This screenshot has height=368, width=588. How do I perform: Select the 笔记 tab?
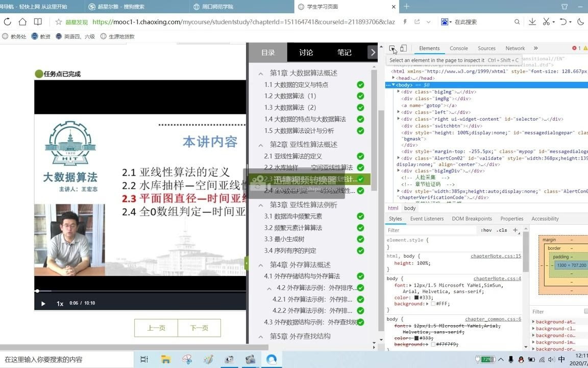344,53
